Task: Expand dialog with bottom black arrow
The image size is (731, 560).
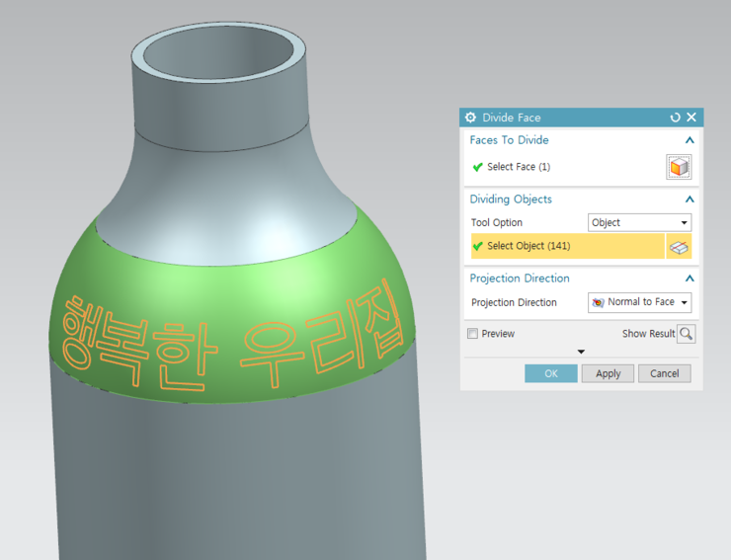Action: click(x=581, y=352)
